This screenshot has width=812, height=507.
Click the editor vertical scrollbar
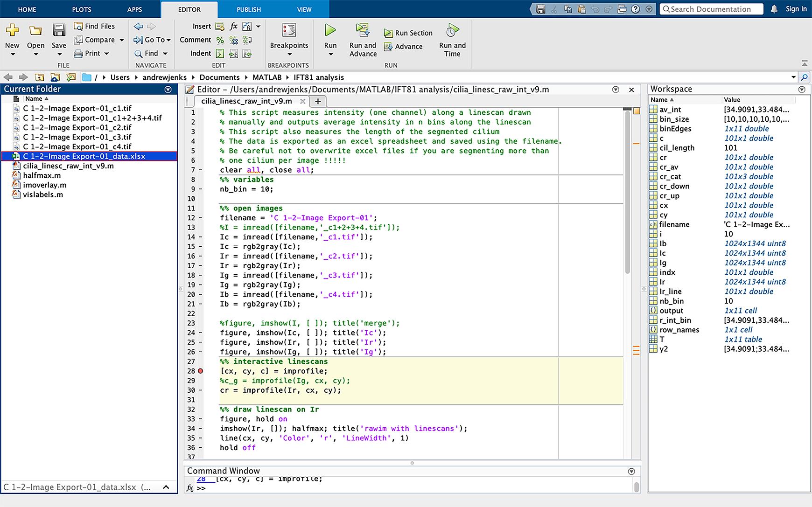point(627,191)
